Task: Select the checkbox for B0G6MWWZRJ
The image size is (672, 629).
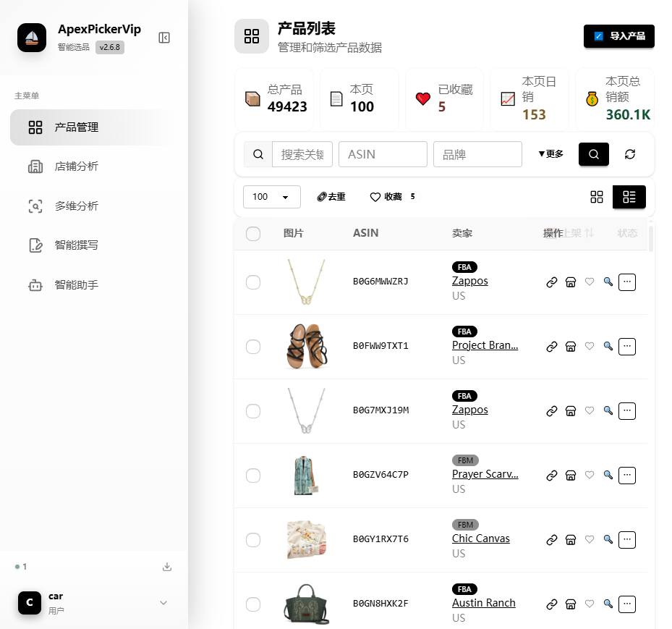Action: click(x=253, y=282)
